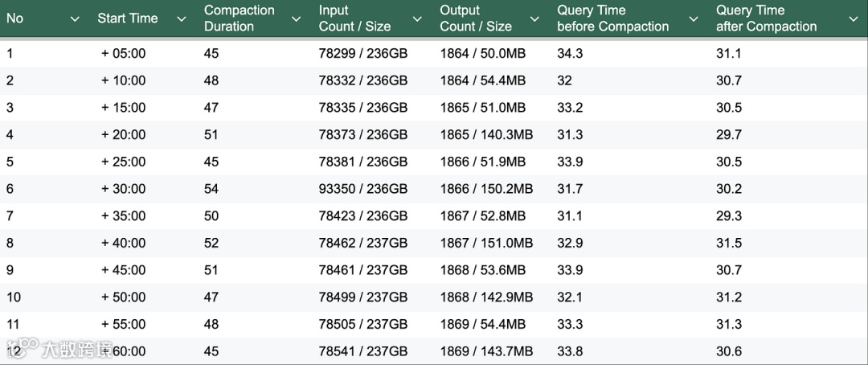Click compaction duration value 54
This screenshot has width=868, height=365.
[x=211, y=189]
